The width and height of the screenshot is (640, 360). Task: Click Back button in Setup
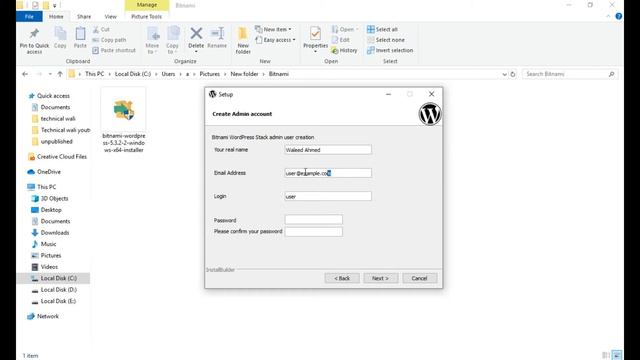pyautogui.click(x=342, y=278)
